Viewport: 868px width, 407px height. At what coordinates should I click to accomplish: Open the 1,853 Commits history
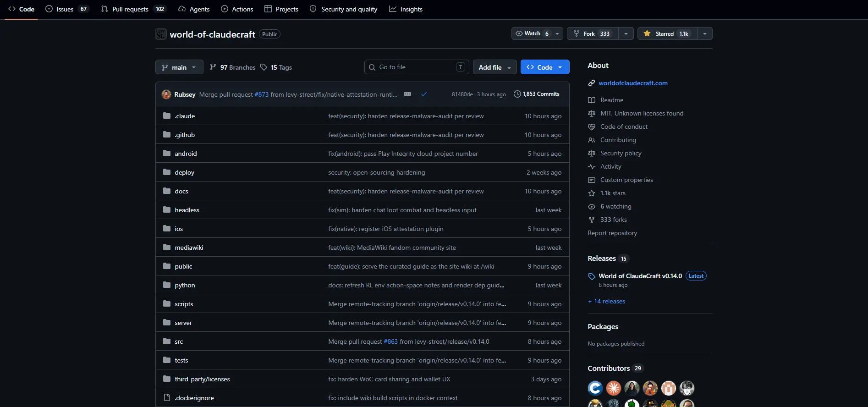pos(537,94)
